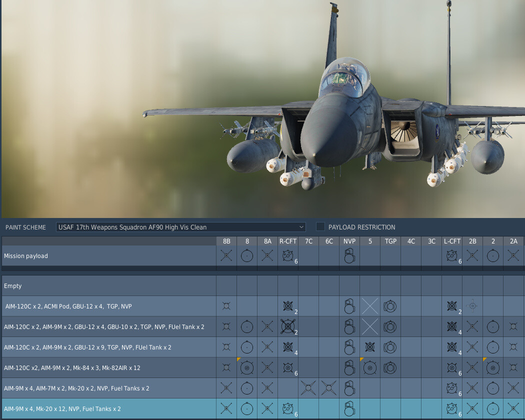Toggle the Payload Restriction checkbox

[320, 226]
